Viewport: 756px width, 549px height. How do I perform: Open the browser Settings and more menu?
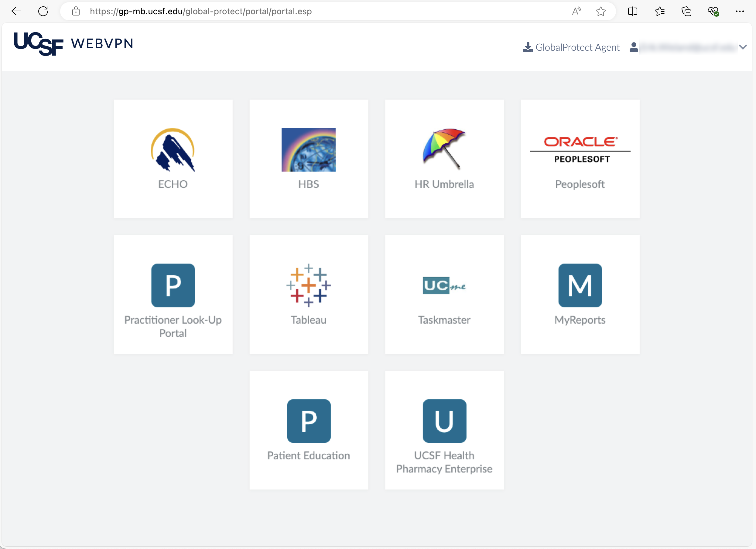click(740, 11)
